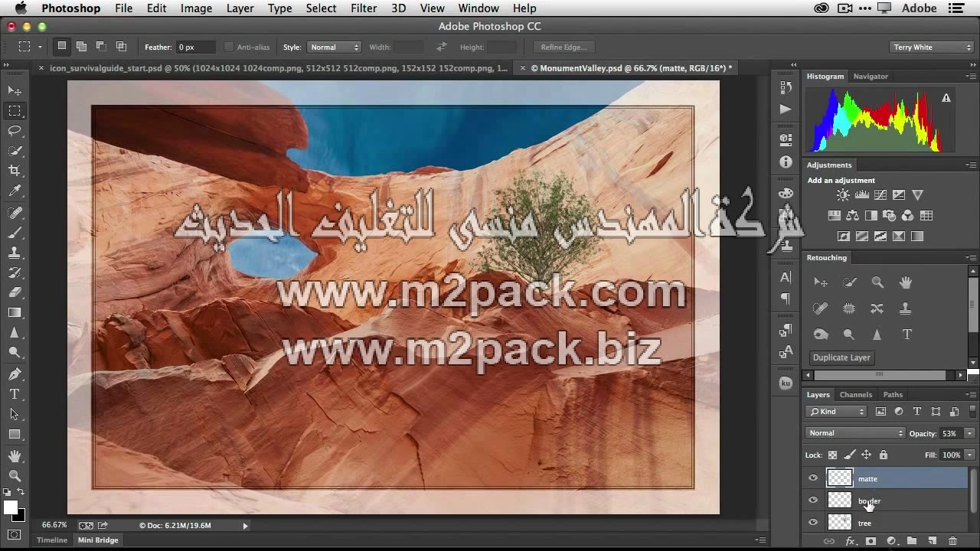Select the Pen tool
The width and height of the screenshot is (980, 551).
(15, 374)
